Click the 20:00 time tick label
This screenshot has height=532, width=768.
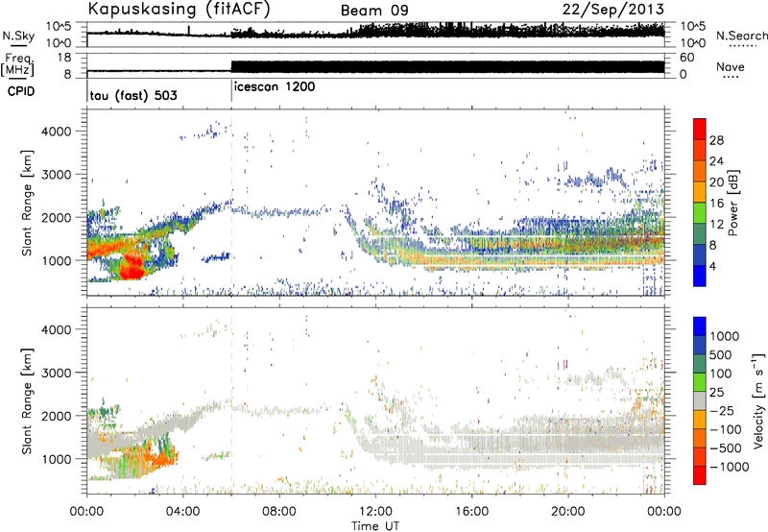coord(567,512)
